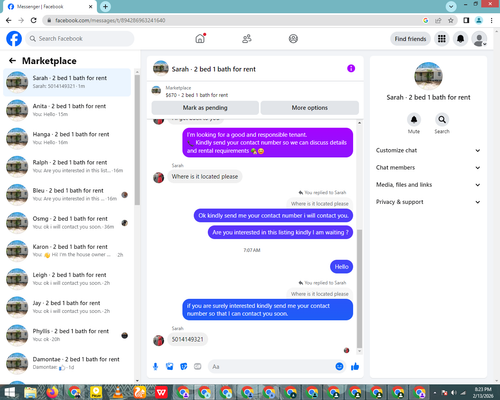The height and width of the screenshot is (400, 500).
Task: Choose a sticker icon in composer
Action: click(184, 367)
